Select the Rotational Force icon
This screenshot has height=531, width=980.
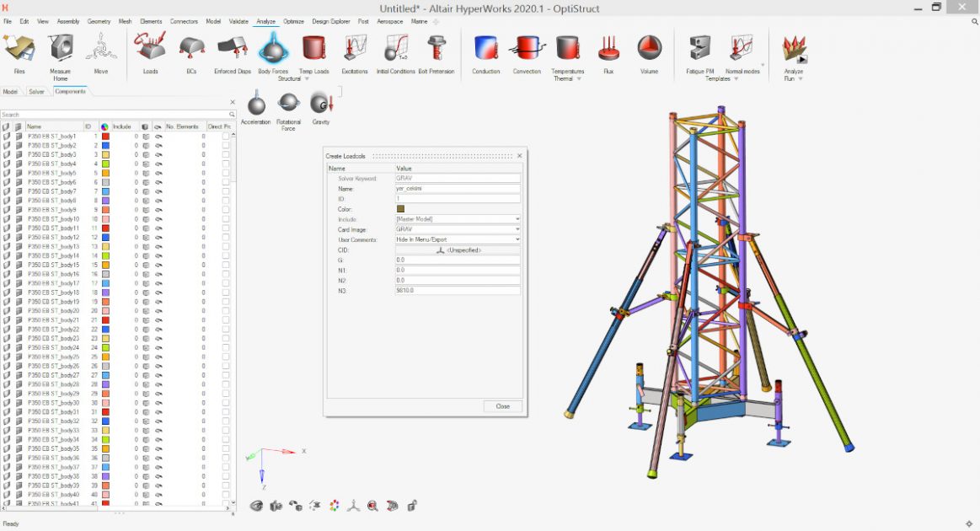(x=288, y=103)
